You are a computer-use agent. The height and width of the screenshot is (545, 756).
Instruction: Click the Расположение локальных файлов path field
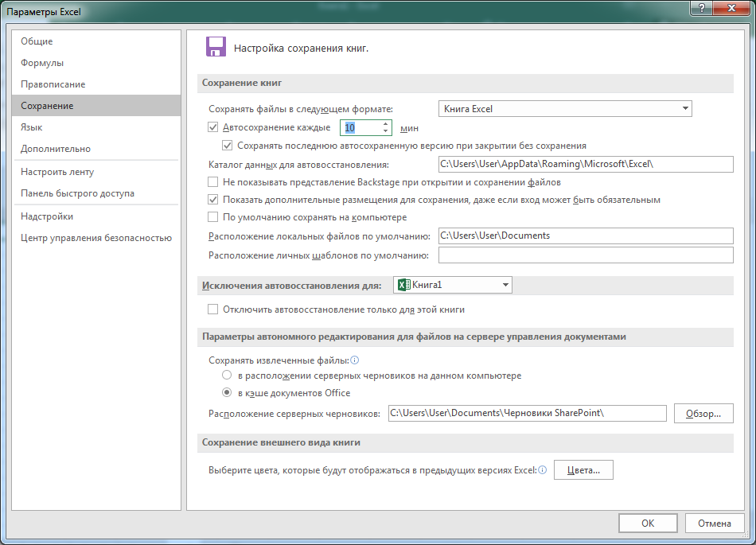point(586,236)
